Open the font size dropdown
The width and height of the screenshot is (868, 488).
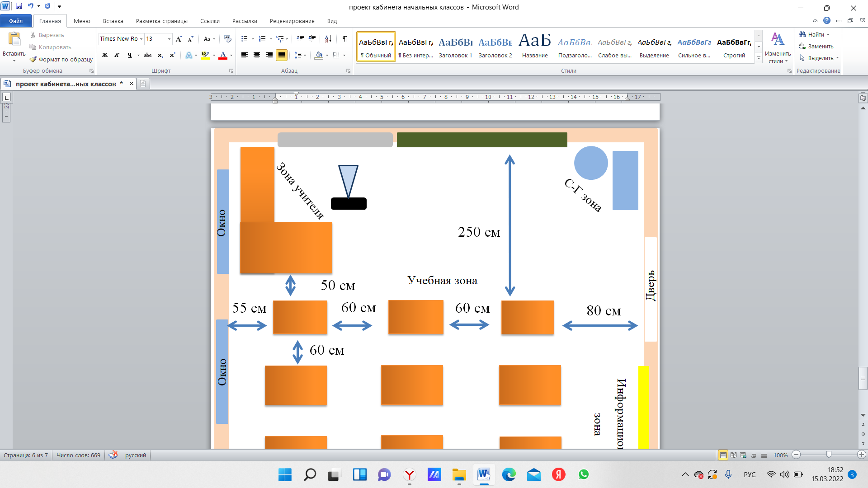pos(170,39)
